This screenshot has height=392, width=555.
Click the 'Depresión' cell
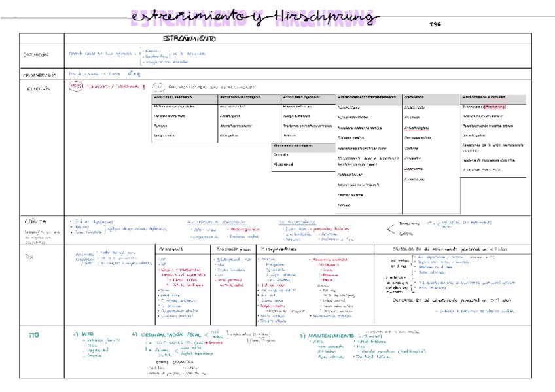coord(281,154)
